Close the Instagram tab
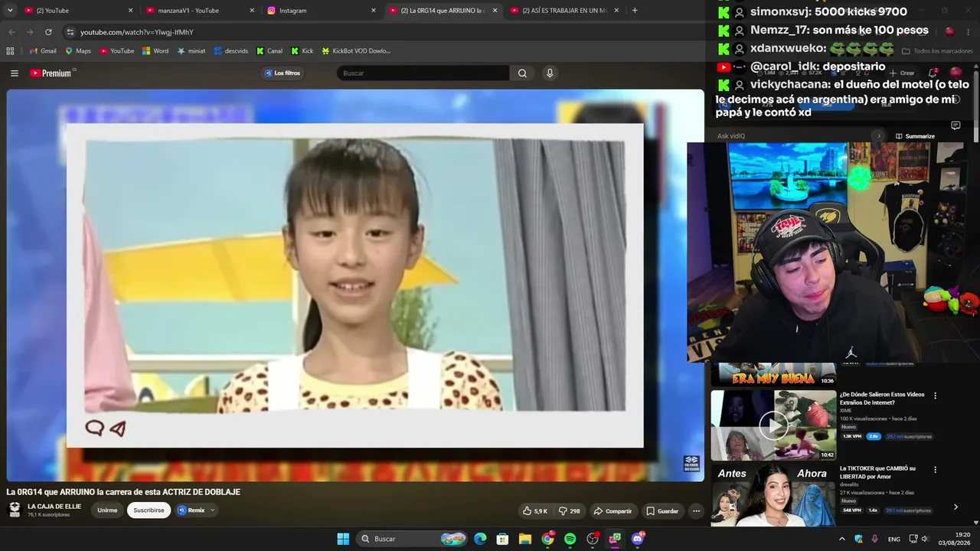The width and height of the screenshot is (980, 551). pyautogui.click(x=374, y=11)
